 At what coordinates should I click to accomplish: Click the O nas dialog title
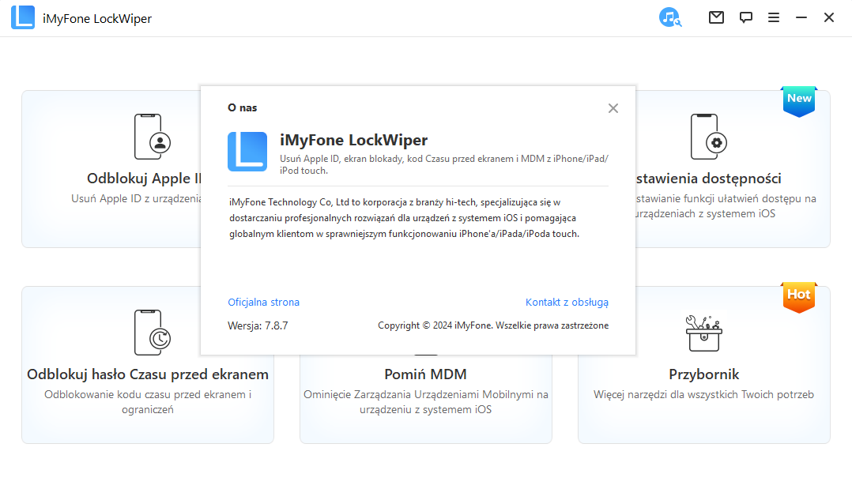coord(243,107)
